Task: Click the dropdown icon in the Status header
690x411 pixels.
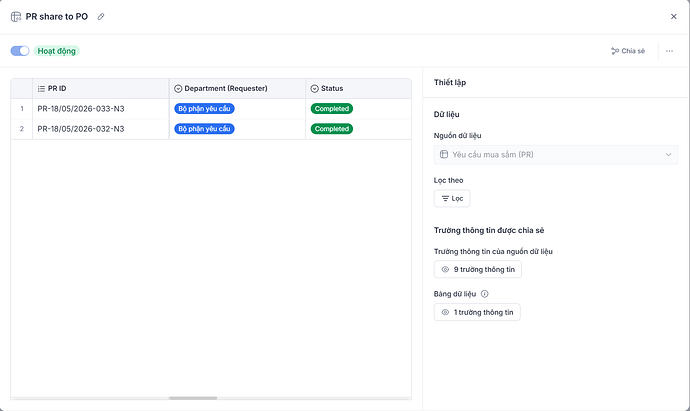Action: (314, 89)
